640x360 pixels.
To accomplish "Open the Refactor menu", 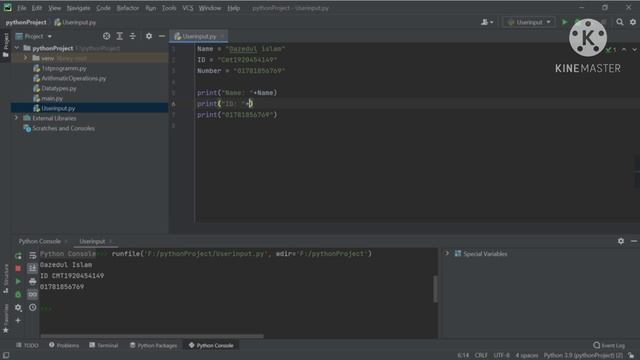I will point(128,8).
